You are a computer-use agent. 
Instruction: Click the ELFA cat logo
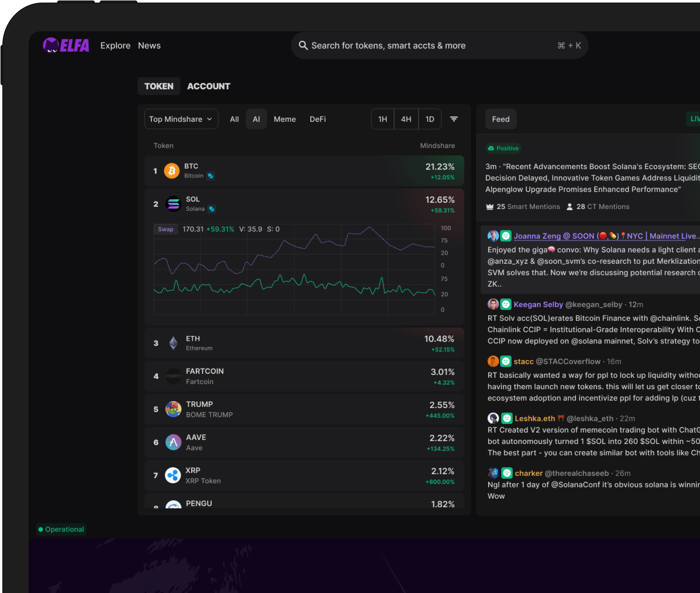pyautogui.click(x=66, y=45)
